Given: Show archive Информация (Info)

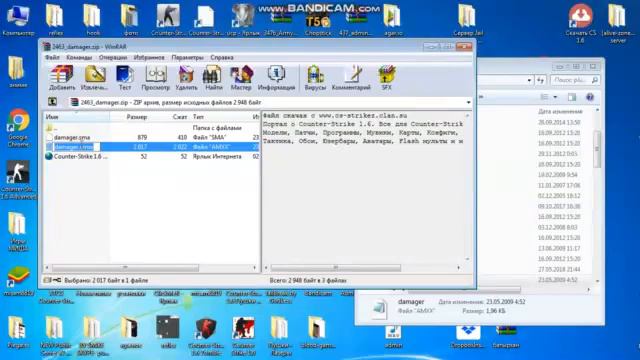Looking at the screenshot, I should point(276,78).
